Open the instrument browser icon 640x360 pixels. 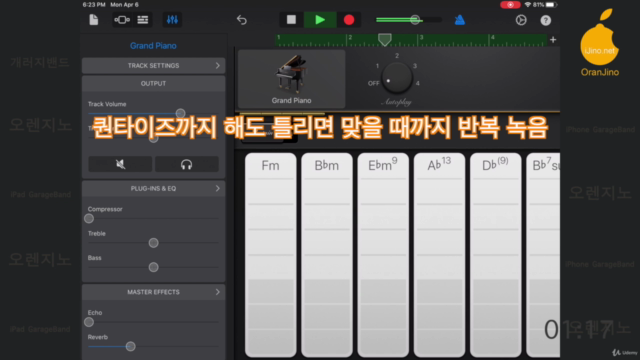coord(122,20)
